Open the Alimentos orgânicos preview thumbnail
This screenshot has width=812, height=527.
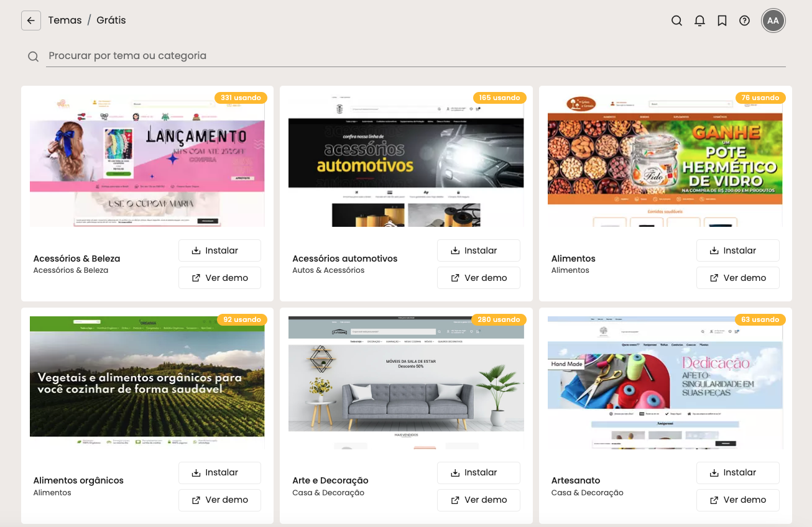[x=147, y=382]
